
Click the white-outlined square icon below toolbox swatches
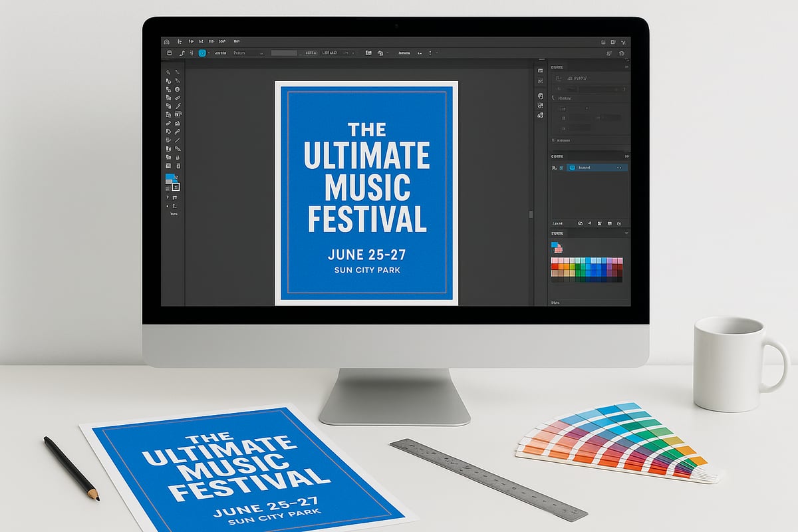click(x=176, y=188)
